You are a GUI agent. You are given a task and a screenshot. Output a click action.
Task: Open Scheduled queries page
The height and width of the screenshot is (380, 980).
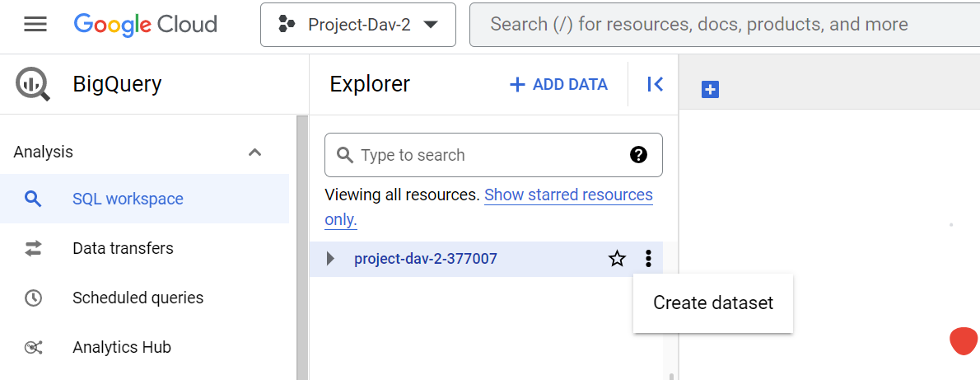point(138,298)
